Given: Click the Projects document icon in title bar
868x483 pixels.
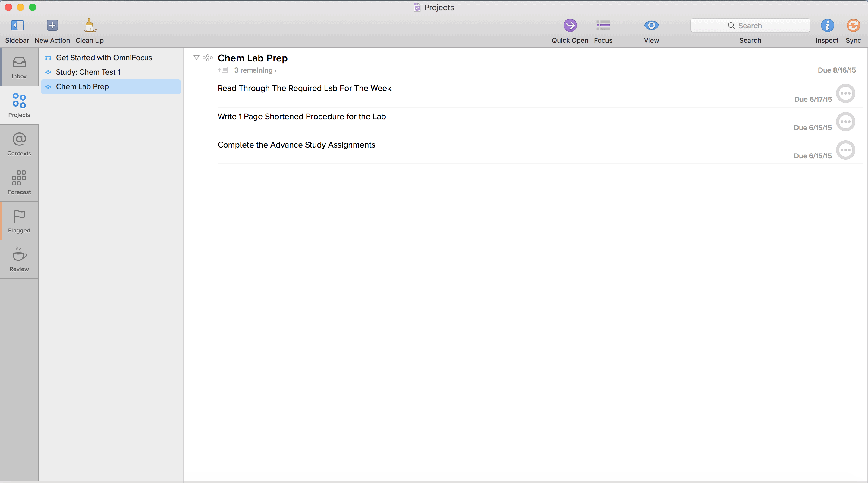Looking at the screenshot, I should tap(417, 8).
